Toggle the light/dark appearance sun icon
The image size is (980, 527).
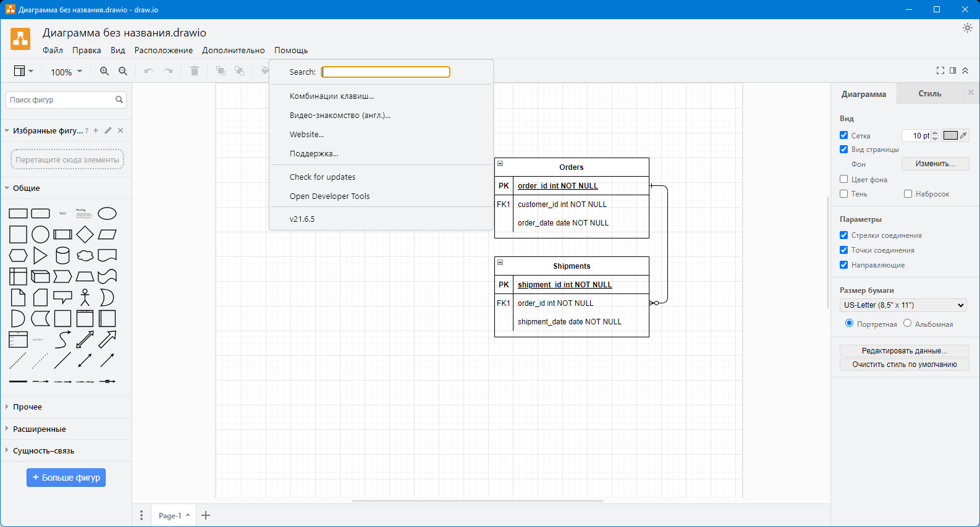click(x=967, y=28)
